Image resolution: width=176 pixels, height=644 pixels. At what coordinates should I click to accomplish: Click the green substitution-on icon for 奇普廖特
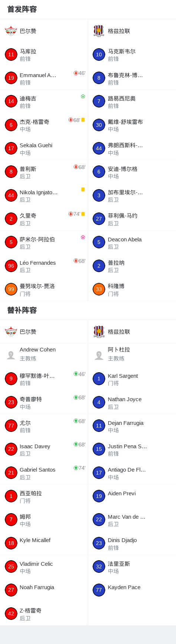pyautogui.click(x=76, y=397)
